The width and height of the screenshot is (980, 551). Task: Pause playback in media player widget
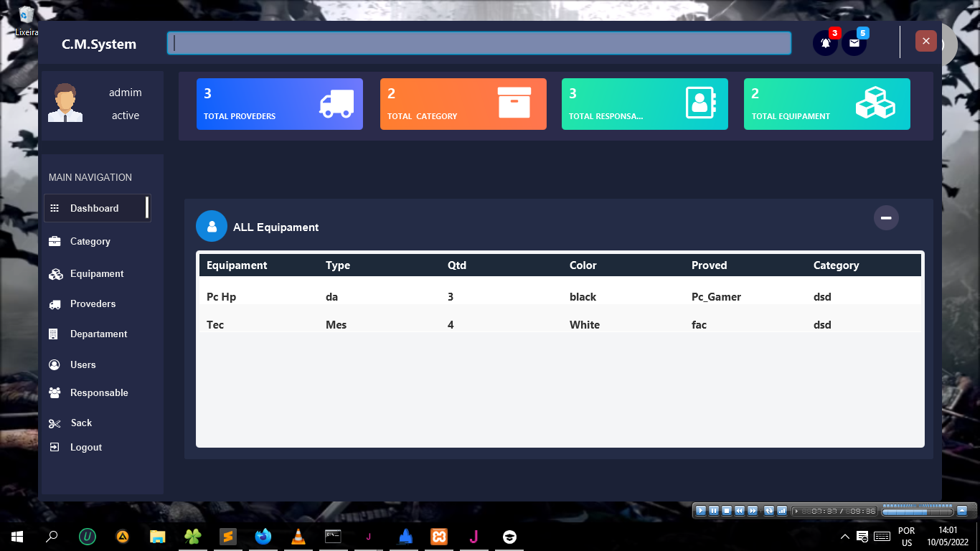coord(714,511)
